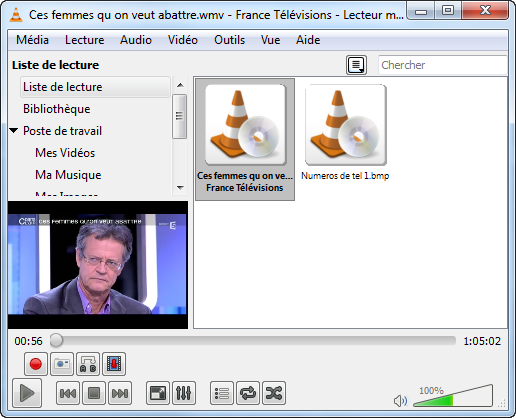Open the Audio menu
The width and height of the screenshot is (516, 418).
[x=136, y=40]
